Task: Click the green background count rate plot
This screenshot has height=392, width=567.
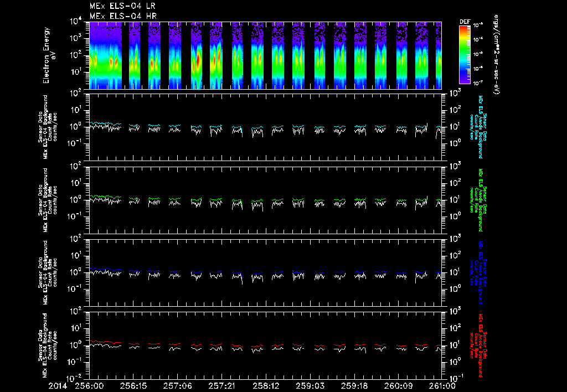Action: tap(265, 200)
